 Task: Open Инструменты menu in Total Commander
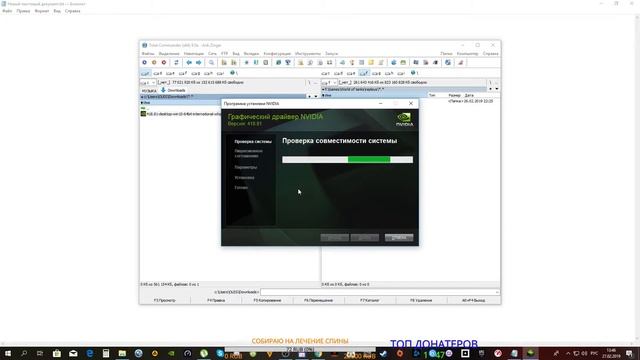(308, 54)
